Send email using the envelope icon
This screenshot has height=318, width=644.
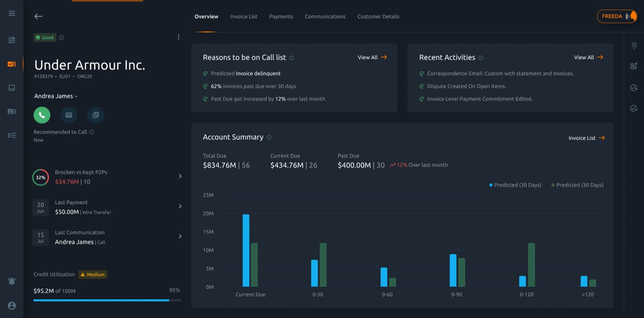pos(69,115)
